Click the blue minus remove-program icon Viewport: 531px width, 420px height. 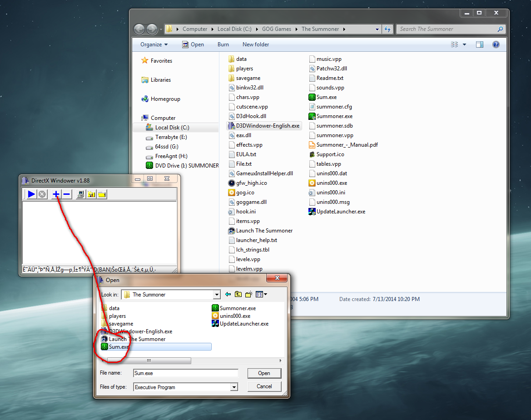pyautogui.click(x=67, y=194)
